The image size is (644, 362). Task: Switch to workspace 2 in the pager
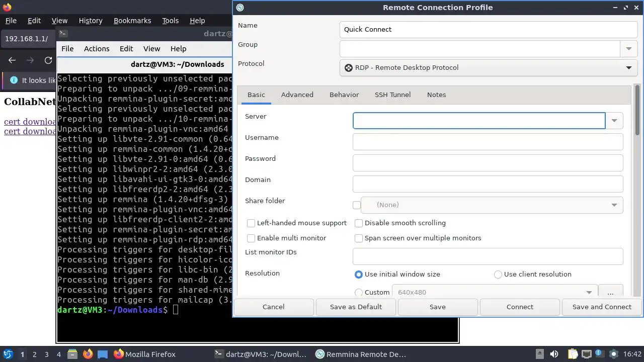coord(34,354)
